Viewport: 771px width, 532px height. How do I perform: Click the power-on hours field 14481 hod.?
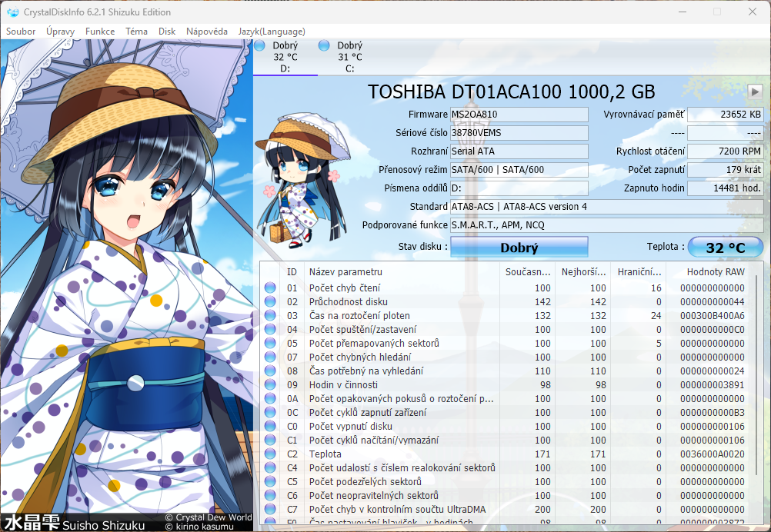(726, 188)
